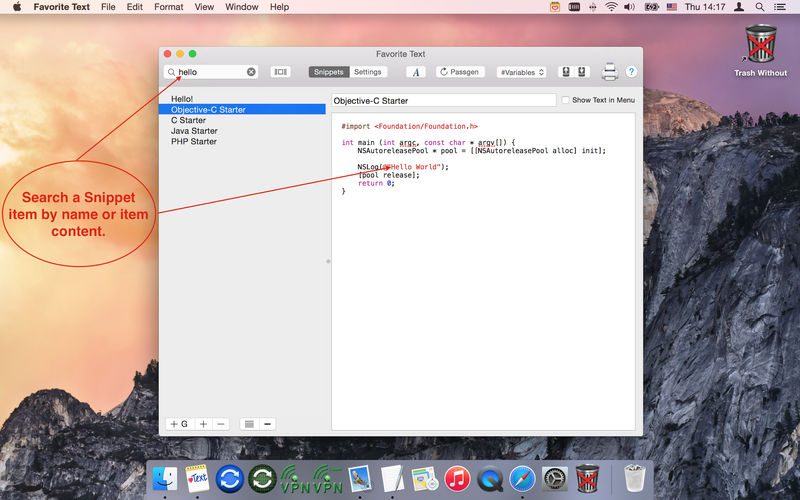
Task: Open TextEdit in the Dock
Action: pos(392,479)
